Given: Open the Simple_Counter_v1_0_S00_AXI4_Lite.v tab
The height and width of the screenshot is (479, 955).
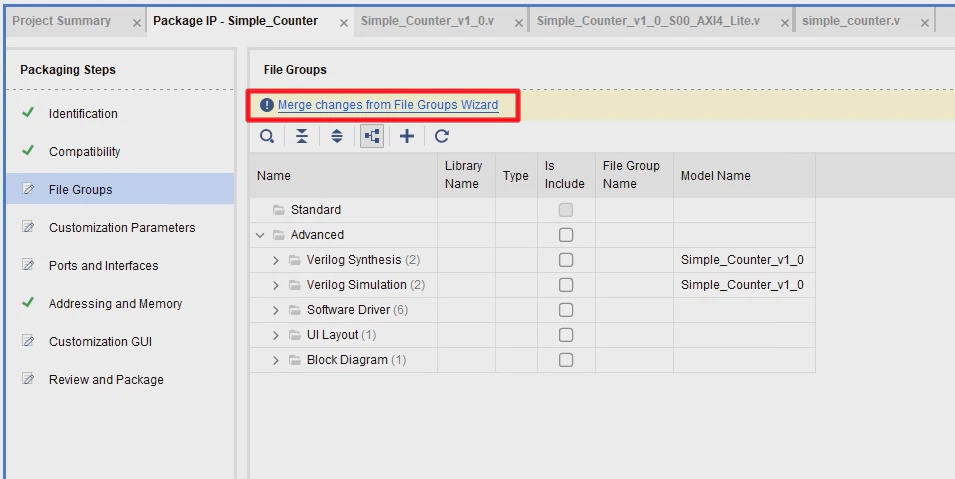Looking at the screenshot, I should pyautogui.click(x=648, y=21).
